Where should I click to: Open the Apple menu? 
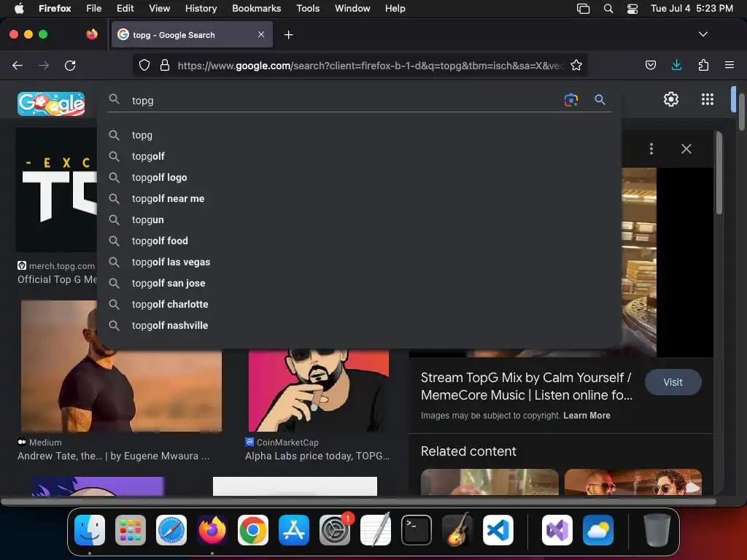coord(19,9)
